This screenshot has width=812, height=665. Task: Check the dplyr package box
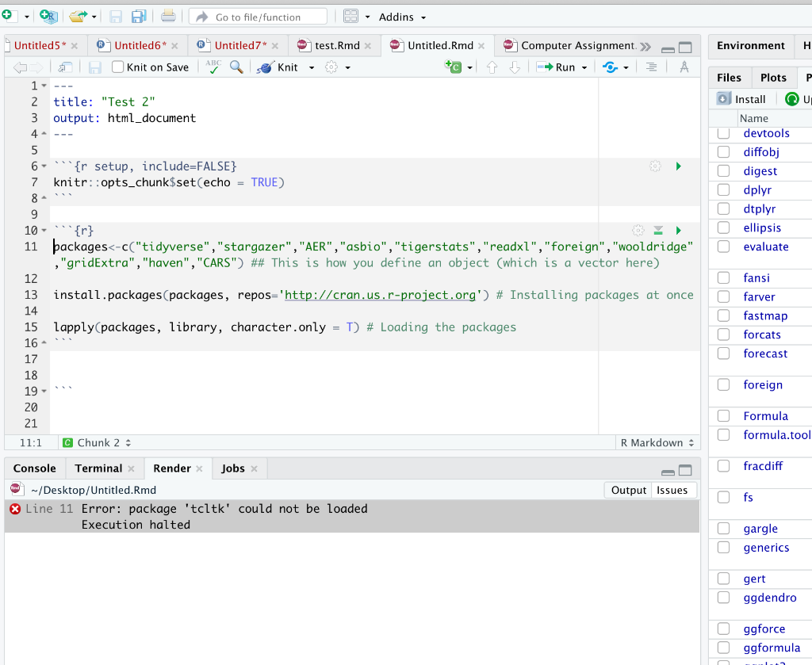[723, 190]
